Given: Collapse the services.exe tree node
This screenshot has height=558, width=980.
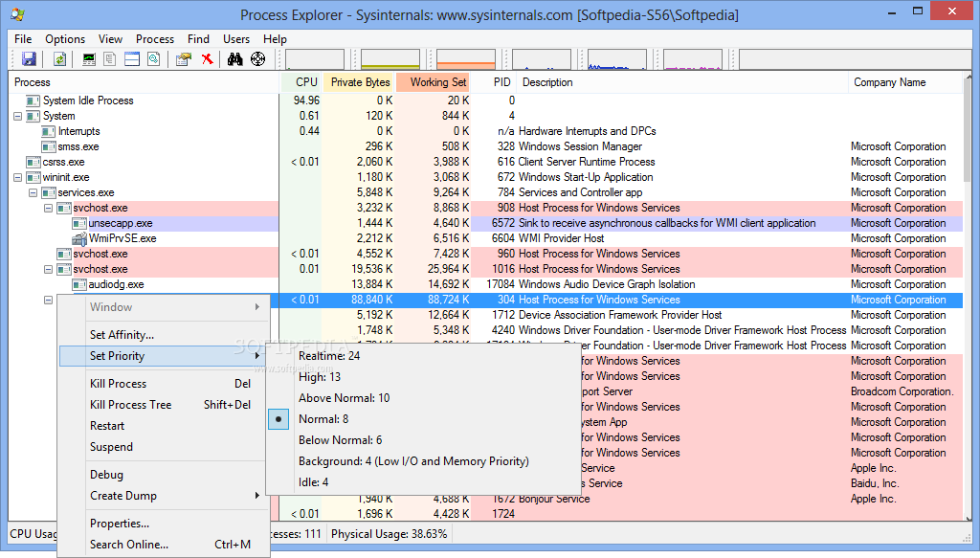Looking at the screenshot, I should click(x=33, y=193).
